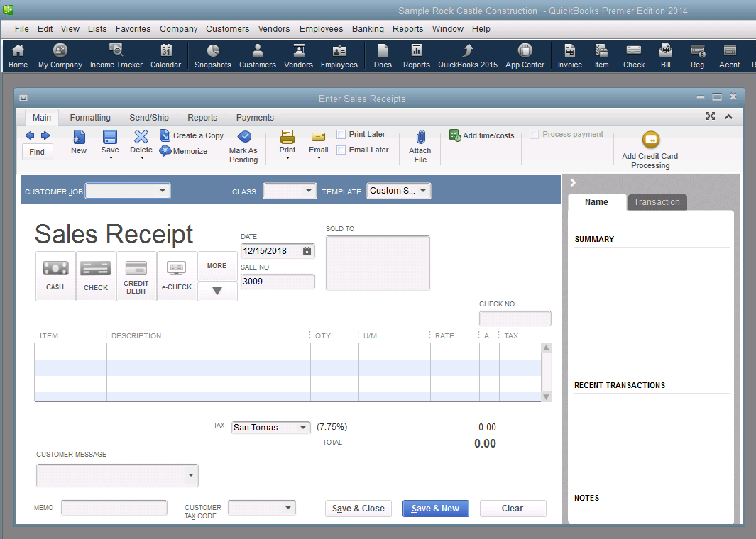Click Create a Copy
Screen dimensions: 756x539
[192, 135]
